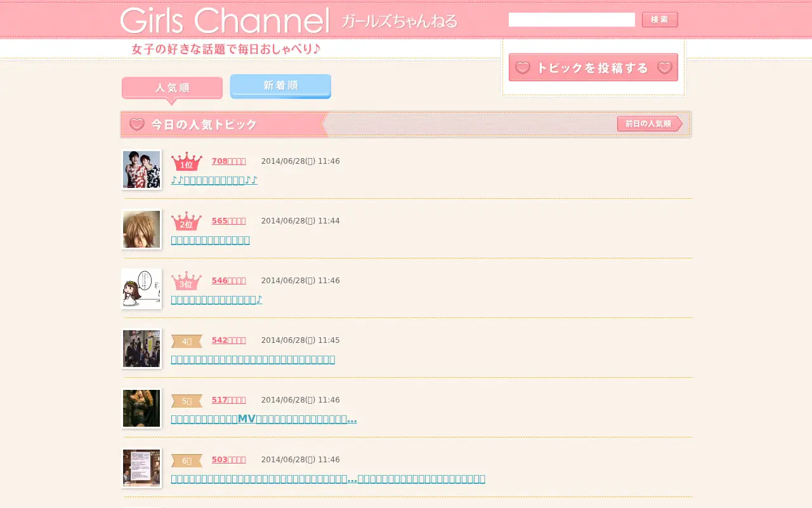Click the 6位 ribbon badge
This screenshot has height=508, width=812.
[x=187, y=460]
